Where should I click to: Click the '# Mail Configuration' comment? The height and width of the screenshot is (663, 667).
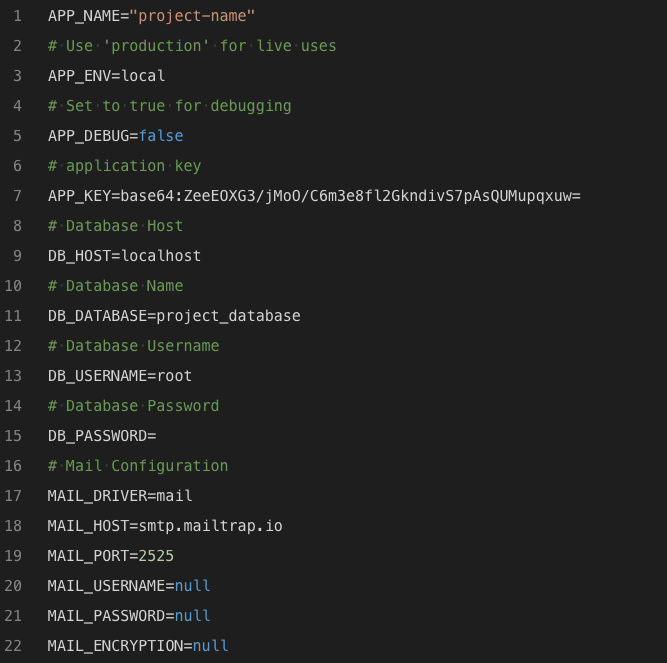coord(138,466)
